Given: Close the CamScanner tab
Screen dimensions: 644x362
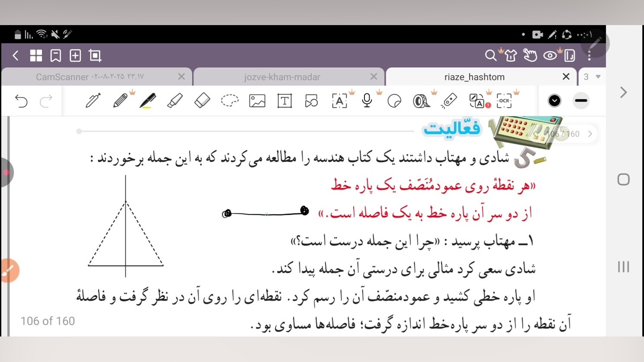Looking at the screenshot, I should coord(181,77).
